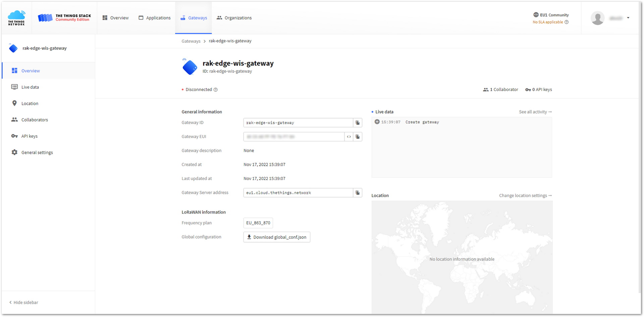Click the Gateway ID field
The height and width of the screenshot is (317, 644).
tap(298, 123)
